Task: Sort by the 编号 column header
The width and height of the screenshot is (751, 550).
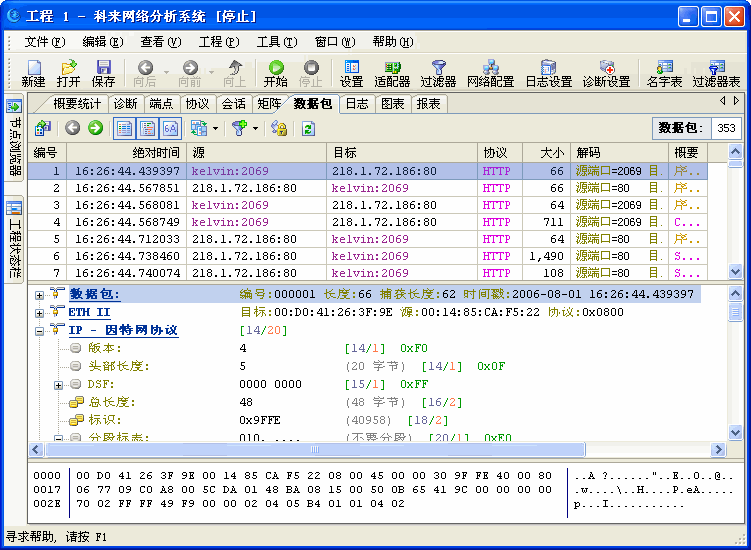Action: click(47, 153)
